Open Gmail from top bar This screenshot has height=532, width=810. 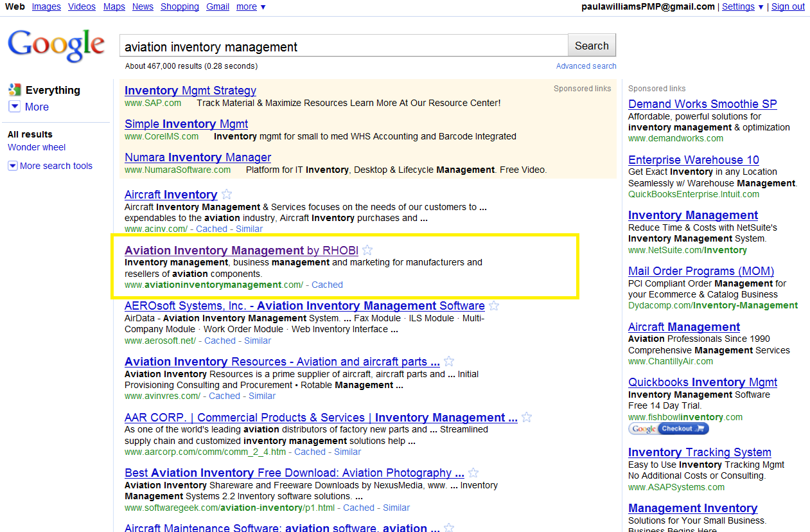point(218,6)
